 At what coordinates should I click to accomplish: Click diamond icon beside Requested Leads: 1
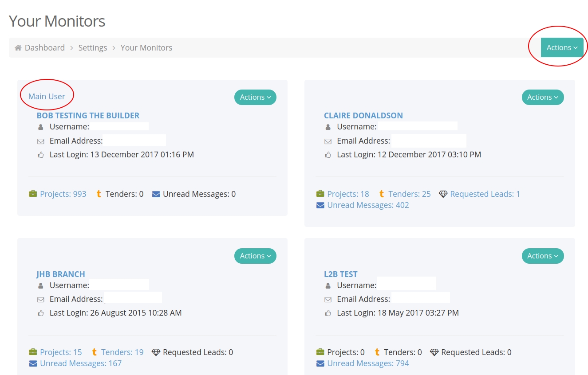pos(443,194)
